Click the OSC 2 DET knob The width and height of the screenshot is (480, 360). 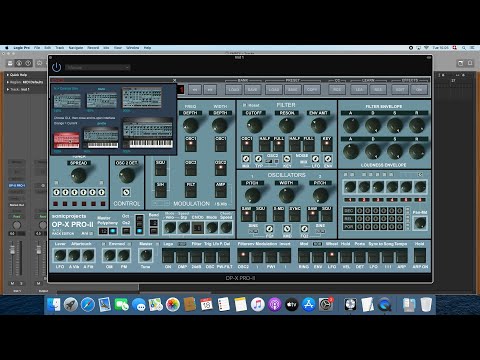coord(127,175)
